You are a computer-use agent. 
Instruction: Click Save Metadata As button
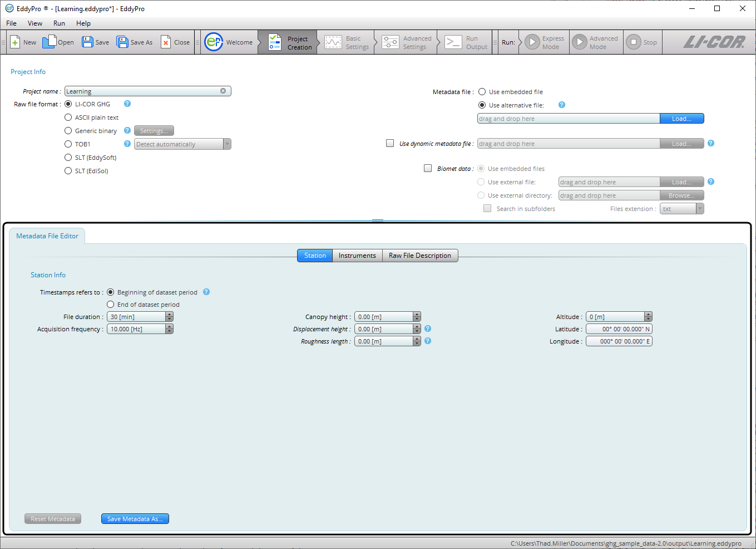point(135,519)
